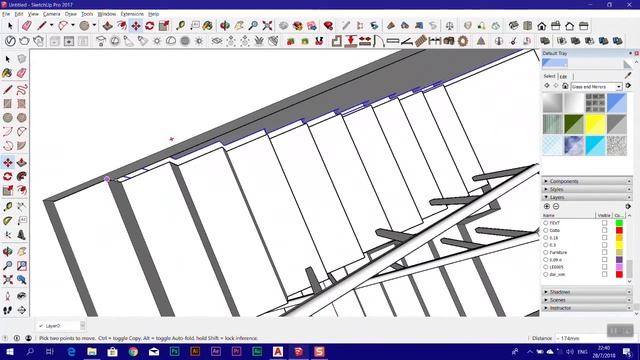
Task: Open the Line tool dropdown arrow
Action: pyautogui.click(x=51, y=25)
